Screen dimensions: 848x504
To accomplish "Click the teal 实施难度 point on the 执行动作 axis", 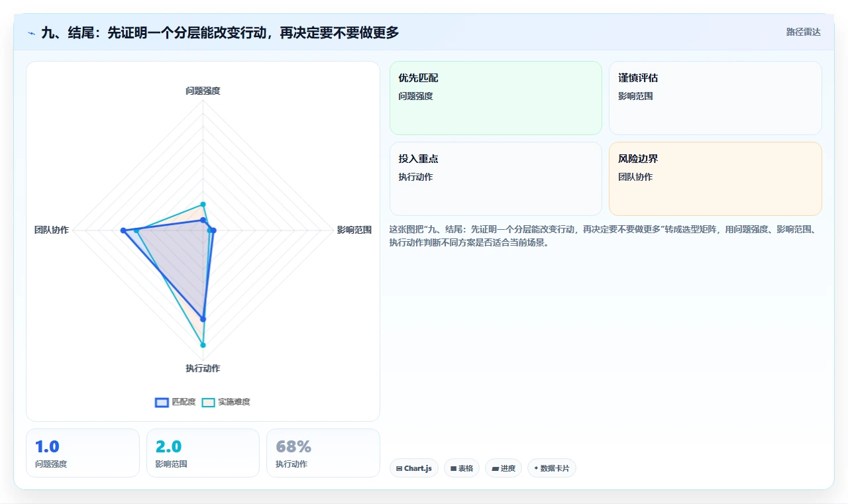I will pyautogui.click(x=203, y=345).
